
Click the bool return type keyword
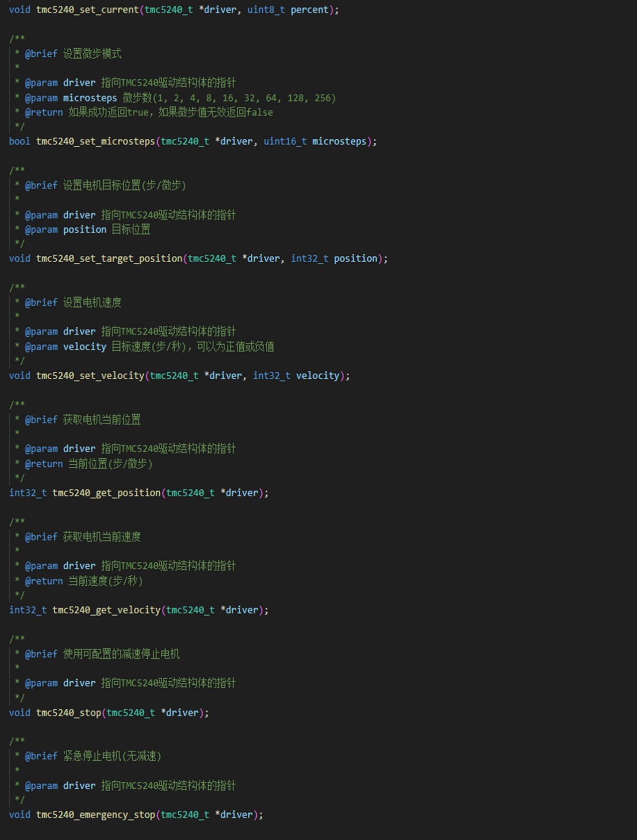pos(19,141)
